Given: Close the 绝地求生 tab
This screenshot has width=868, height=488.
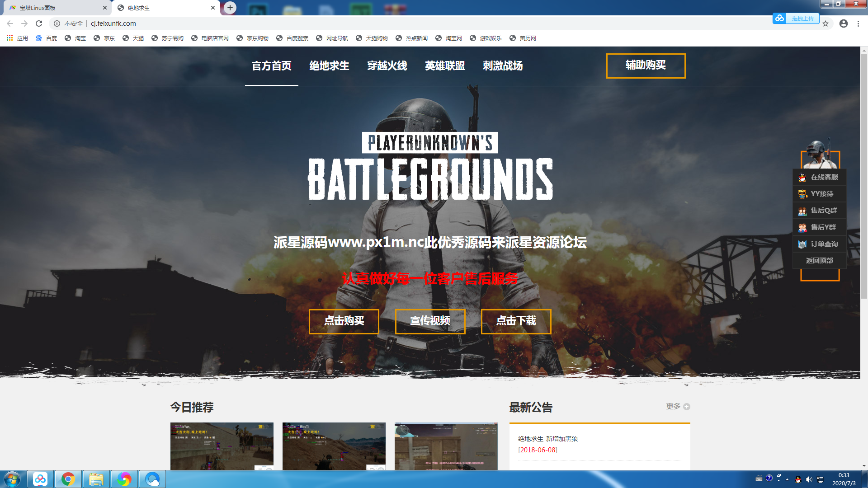Looking at the screenshot, I should pyautogui.click(x=213, y=8).
